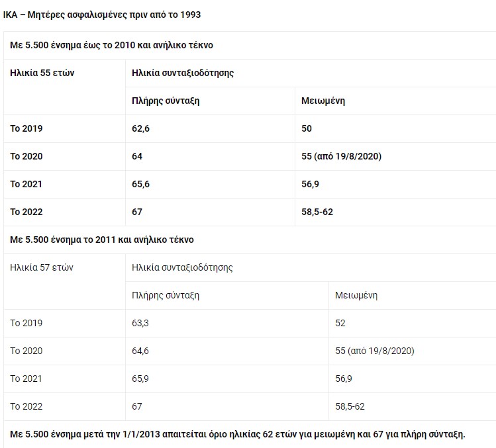Click 'Το 2019' in the Ηλικία 55 ετών table
The height and width of the screenshot is (448, 496).
[x=26, y=128]
